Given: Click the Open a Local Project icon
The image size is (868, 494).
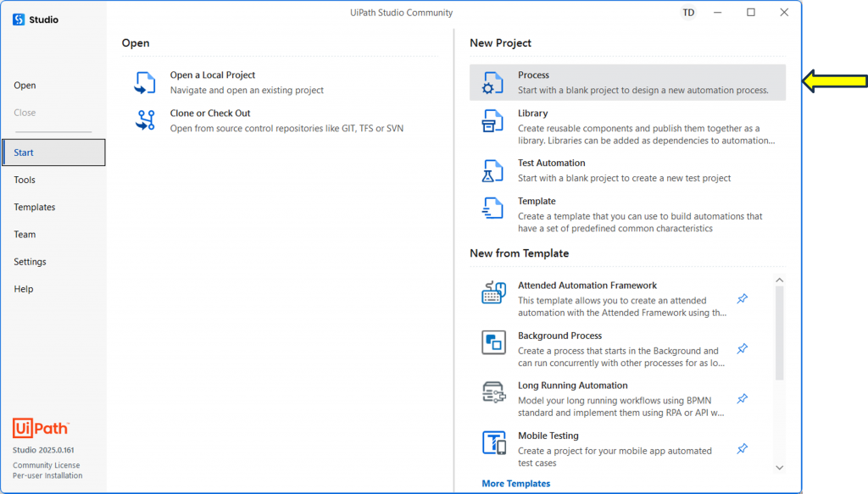Looking at the screenshot, I should tap(145, 82).
